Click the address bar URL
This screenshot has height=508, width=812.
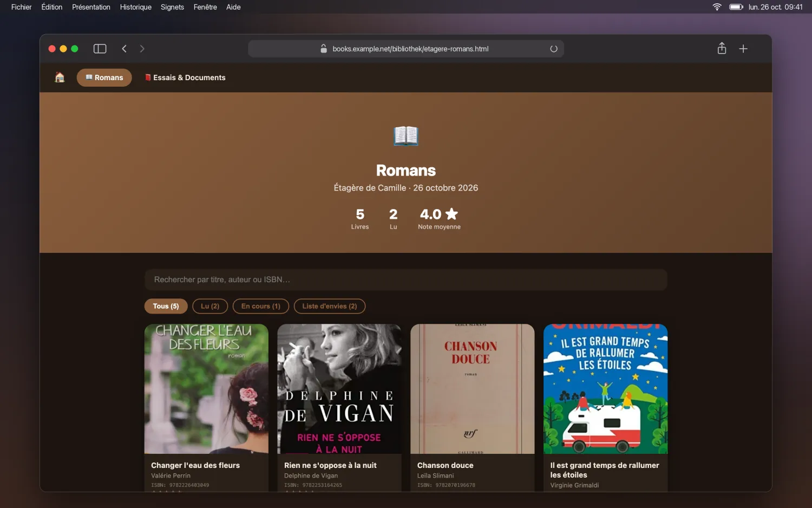[410, 49]
